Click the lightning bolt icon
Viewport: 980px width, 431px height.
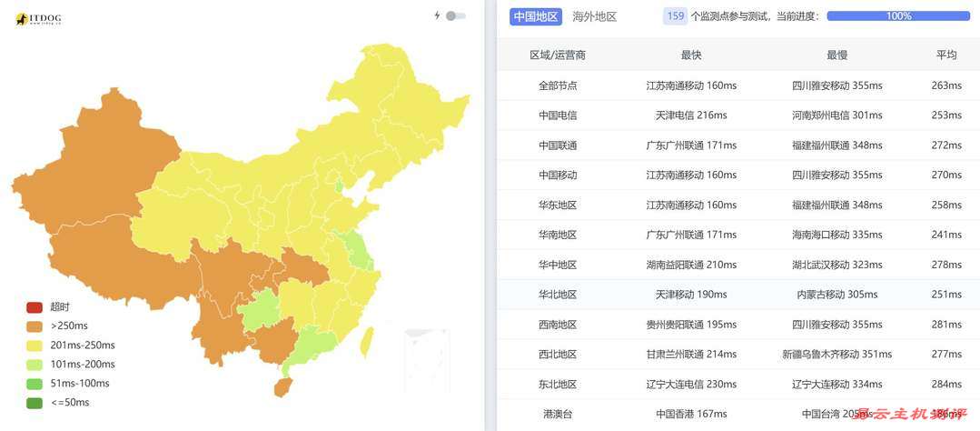(x=438, y=15)
